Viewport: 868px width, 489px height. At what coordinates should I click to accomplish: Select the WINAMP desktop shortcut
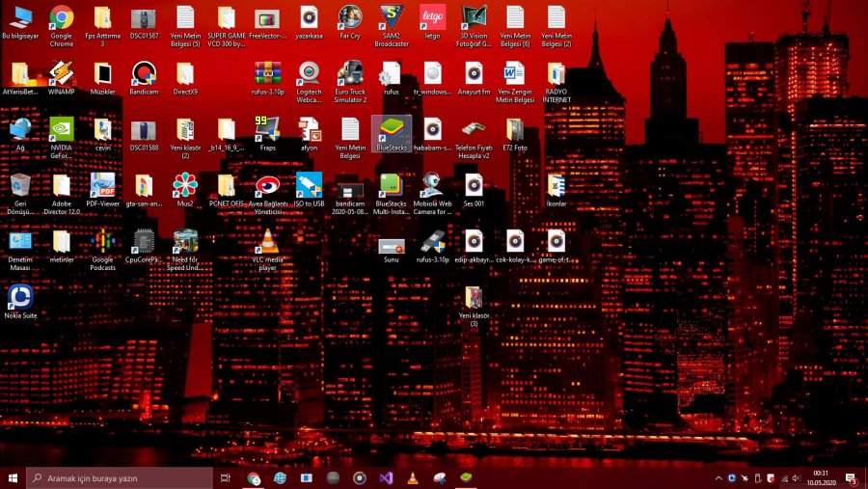coord(62,78)
